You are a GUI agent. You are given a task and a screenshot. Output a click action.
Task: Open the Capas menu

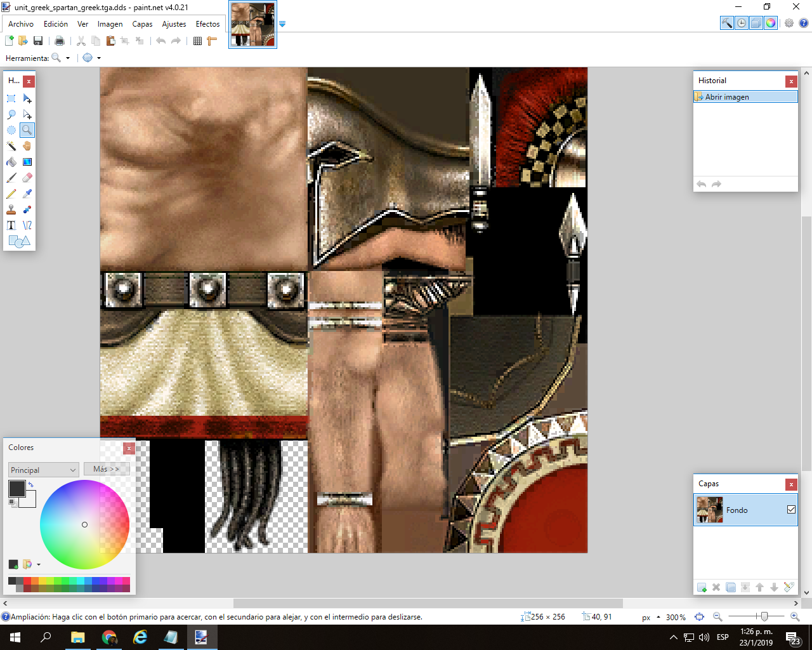142,24
